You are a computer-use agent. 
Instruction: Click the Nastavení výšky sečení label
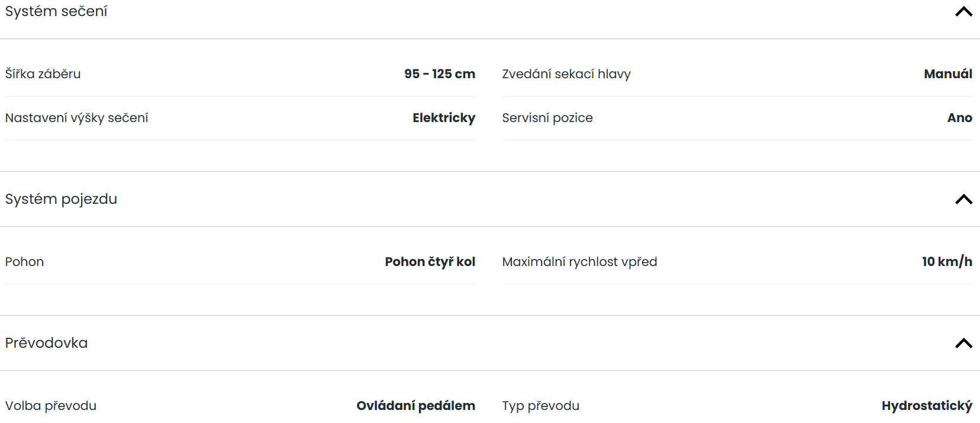click(x=76, y=118)
